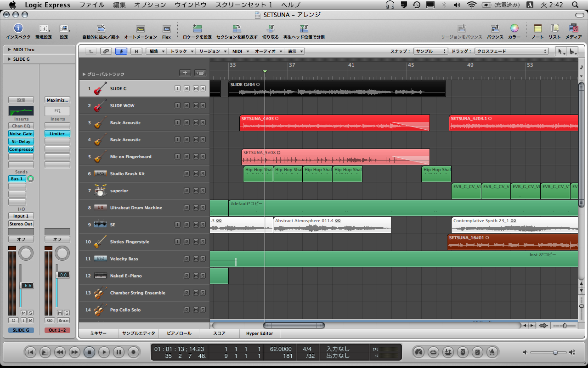
Task: Record-enable the Basic Acoustic track 3
Action: click(x=187, y=122)
